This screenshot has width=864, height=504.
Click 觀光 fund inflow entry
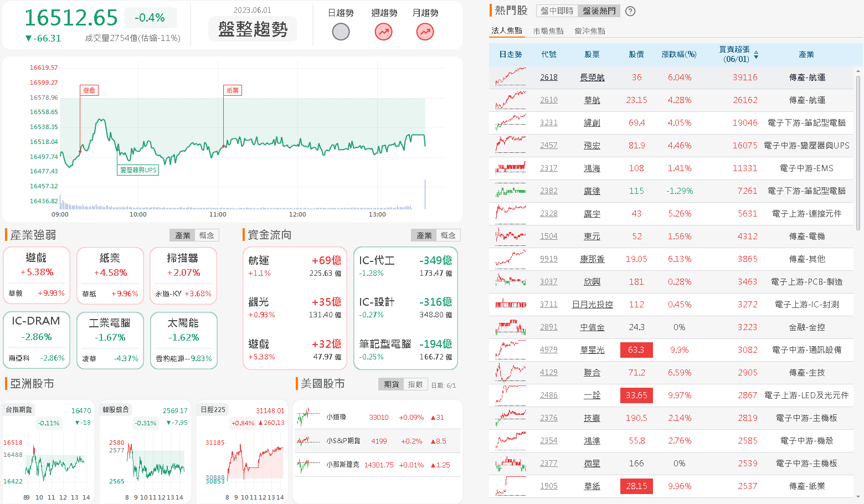pyautogui.click(x=295, y=308)
